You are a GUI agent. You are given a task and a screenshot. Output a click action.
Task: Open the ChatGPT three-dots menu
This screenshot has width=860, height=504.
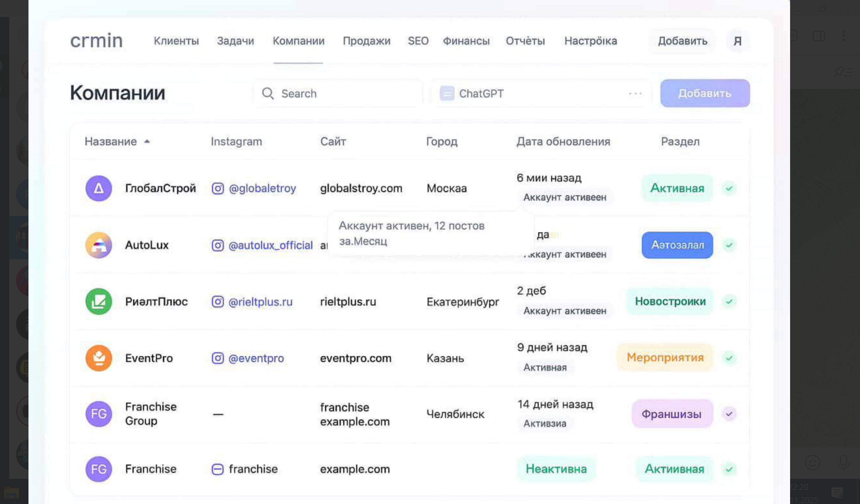tap(635, 94)
